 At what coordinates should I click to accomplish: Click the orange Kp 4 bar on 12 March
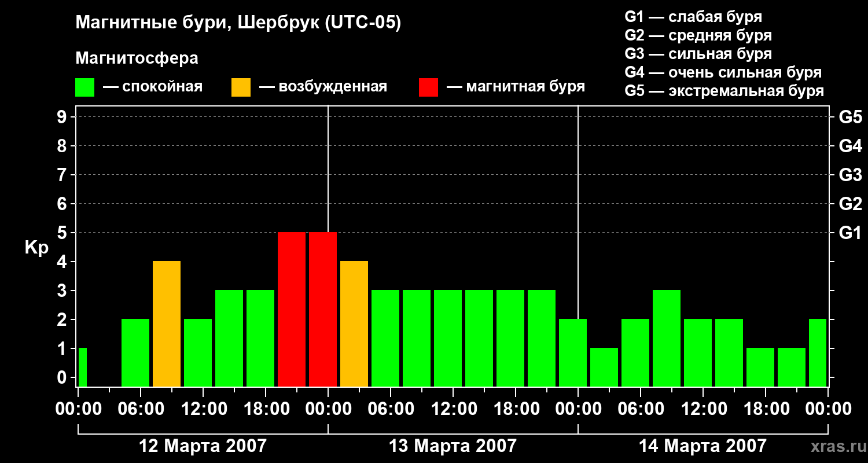tap(167, 324)
